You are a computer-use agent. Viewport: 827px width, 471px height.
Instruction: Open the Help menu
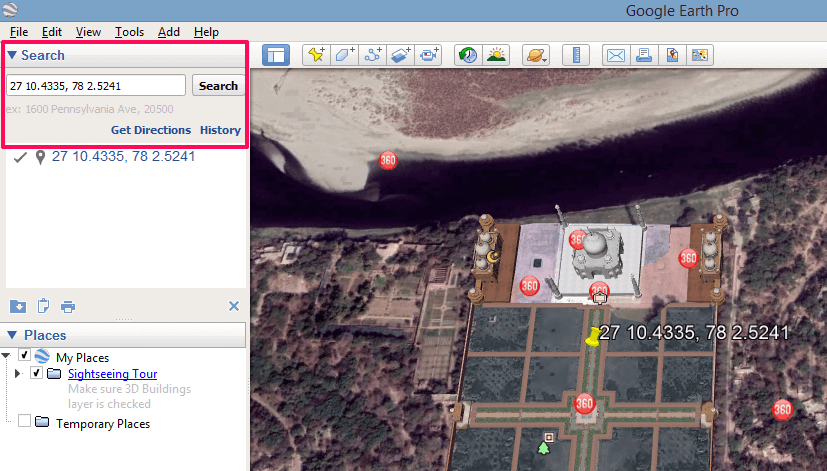(x=206, y=32)
